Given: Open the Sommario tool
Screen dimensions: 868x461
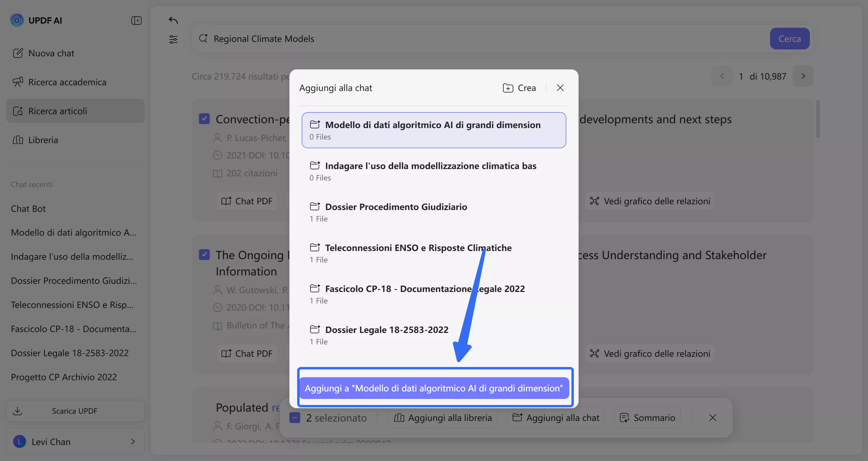Looking at the screenshot, I should (x=647, y=418).
